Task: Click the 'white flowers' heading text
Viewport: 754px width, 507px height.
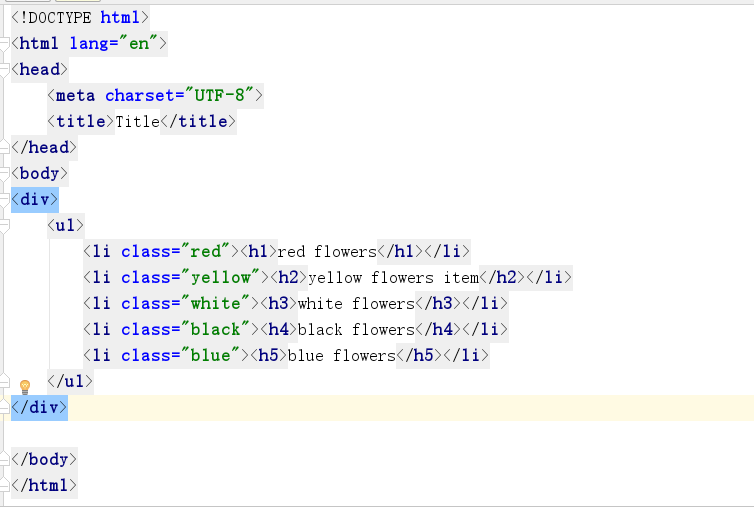Action: [356, 304]
